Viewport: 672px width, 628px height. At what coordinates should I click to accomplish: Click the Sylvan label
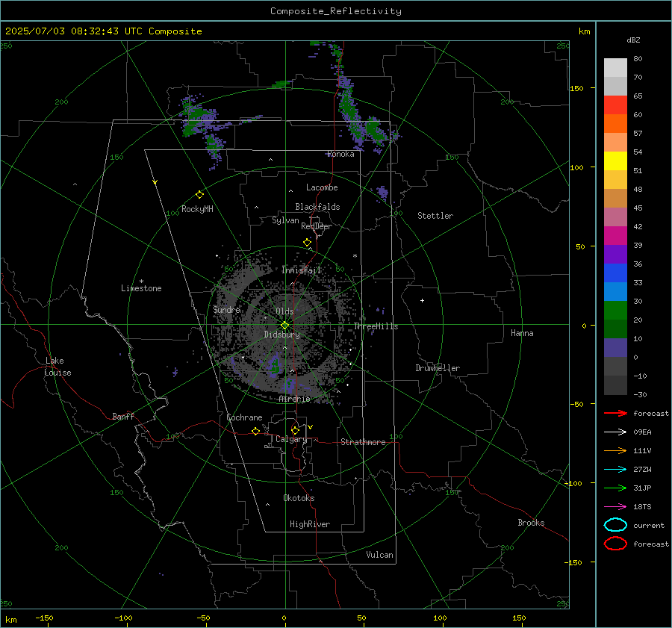285,220
